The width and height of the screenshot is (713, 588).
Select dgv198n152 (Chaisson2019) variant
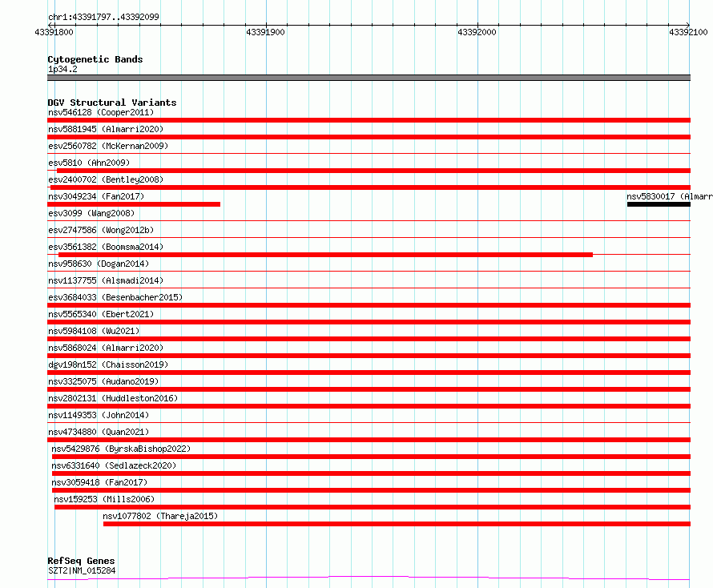108,364
